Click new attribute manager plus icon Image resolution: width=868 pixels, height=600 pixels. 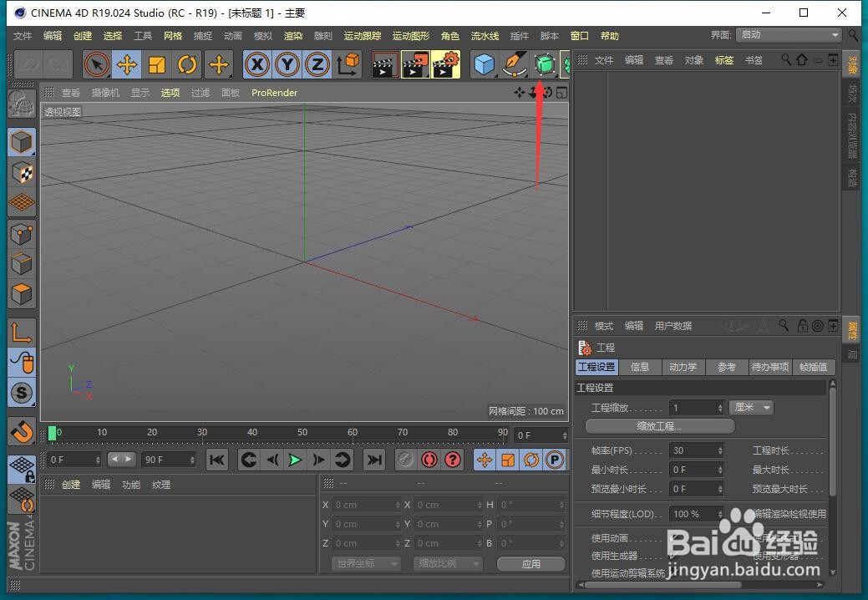[833, 325]
